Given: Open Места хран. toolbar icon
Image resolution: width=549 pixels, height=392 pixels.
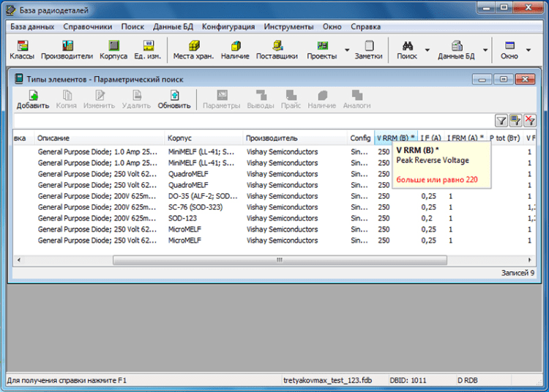Looking at the screenshot, I should click(194, 50).
